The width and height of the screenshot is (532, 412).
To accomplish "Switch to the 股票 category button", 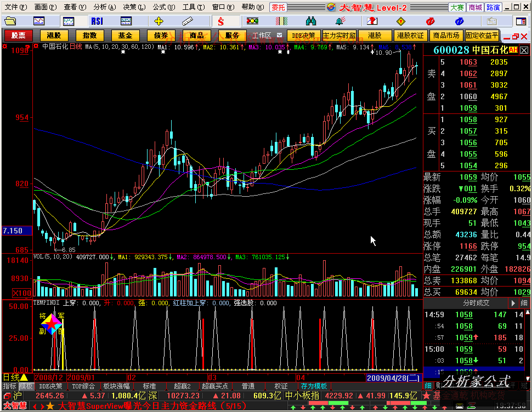I will (18, 35).
